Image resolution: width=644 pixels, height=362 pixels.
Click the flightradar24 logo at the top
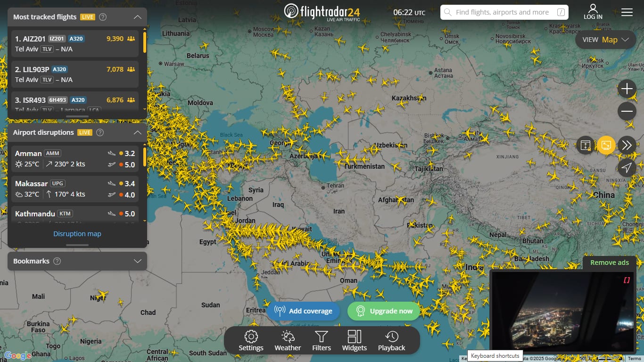[322, 11]
